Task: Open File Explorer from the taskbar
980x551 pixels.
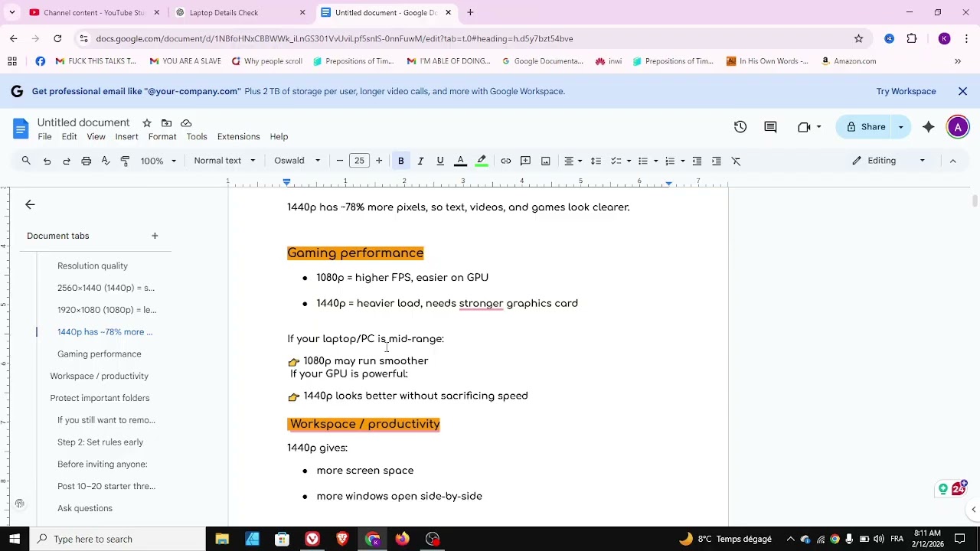Action: [222, 539]
